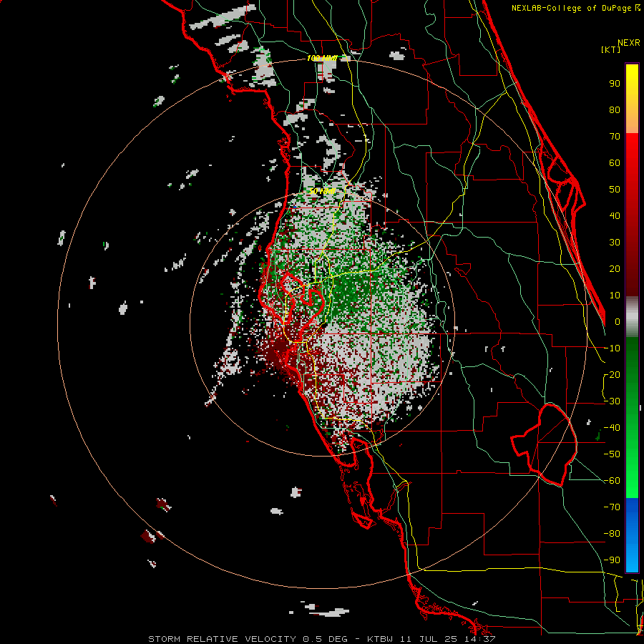Screen dimensions: 644x644
Task: Pick the gray zero-velocity segment of color bar
Action: coord(632,317)
